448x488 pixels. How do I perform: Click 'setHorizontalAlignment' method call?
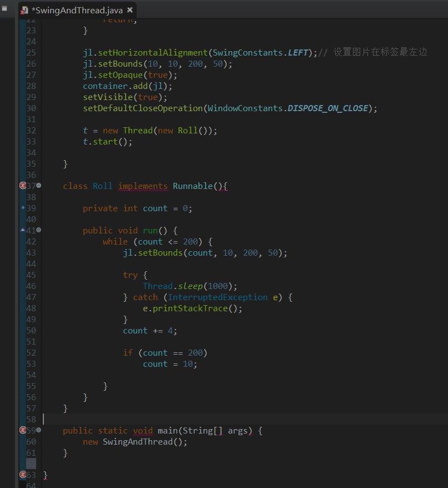tap(152, 53)
